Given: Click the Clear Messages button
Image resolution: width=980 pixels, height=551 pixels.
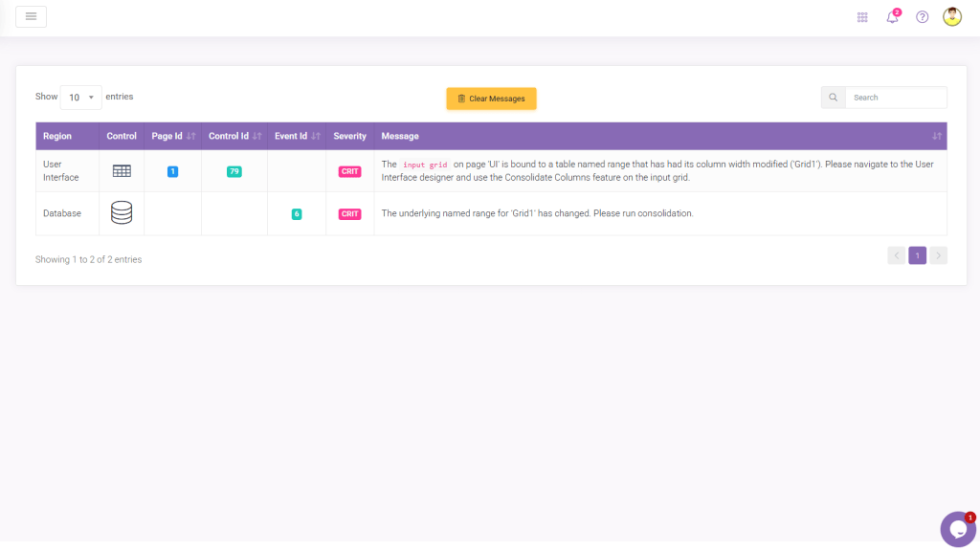Looking at the screenshot, I should (x=491, y=99).
